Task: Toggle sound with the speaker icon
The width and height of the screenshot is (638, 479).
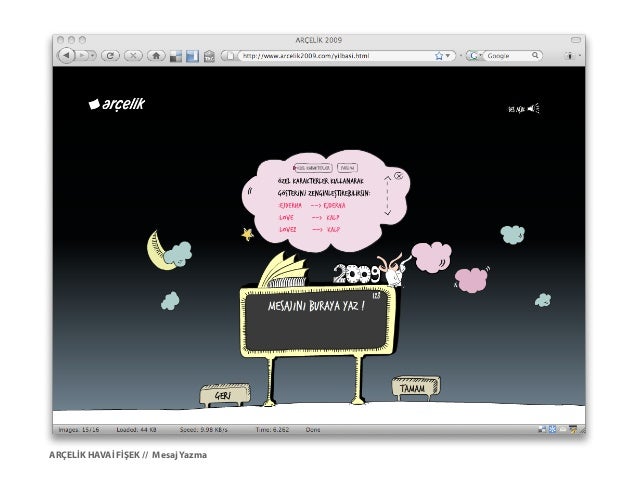Action: pyautogui.click(x=533, y=109)
